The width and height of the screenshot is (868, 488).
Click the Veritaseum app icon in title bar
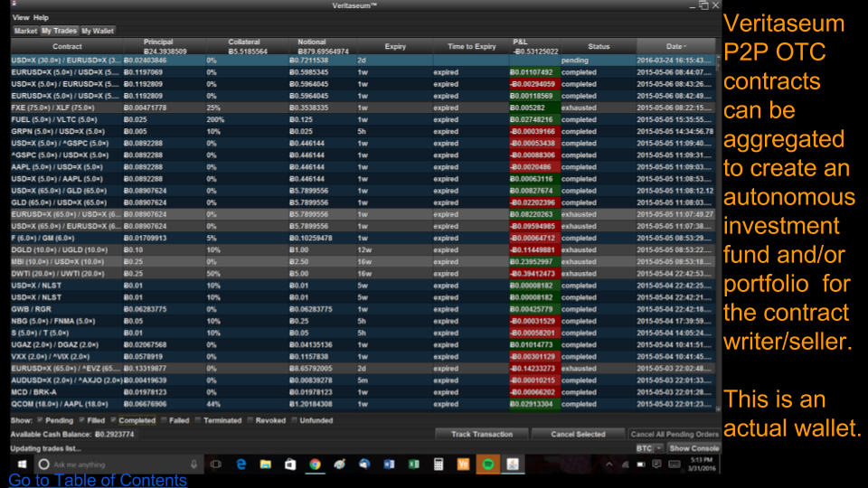(x=14, y=4)
